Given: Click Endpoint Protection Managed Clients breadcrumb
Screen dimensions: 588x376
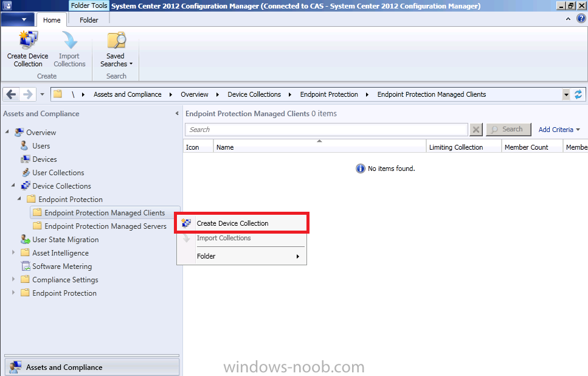Looking at the screenshot, I should 432,94.
